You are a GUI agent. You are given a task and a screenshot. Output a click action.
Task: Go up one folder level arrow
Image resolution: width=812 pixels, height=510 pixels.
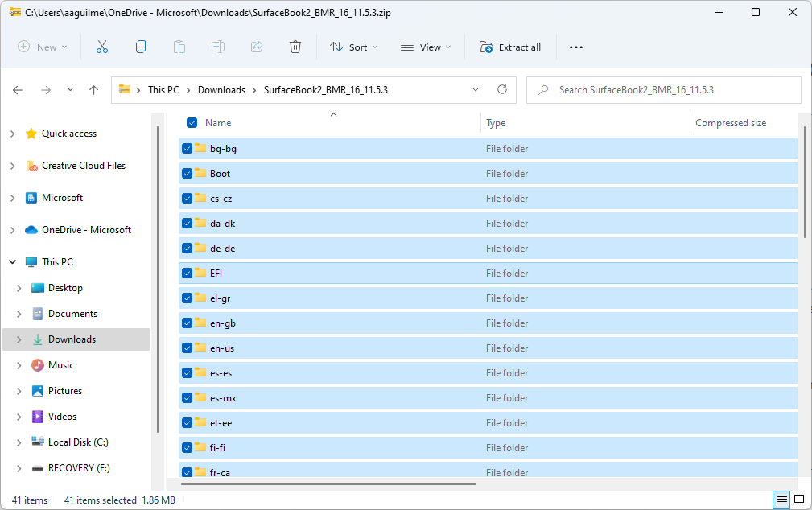point(93,90)
